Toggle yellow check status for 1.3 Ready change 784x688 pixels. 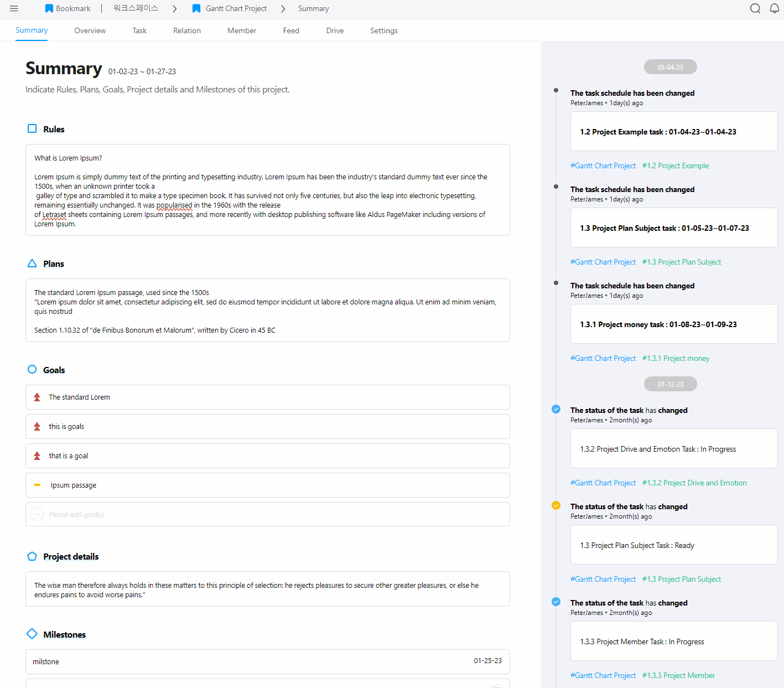point(556,505)
